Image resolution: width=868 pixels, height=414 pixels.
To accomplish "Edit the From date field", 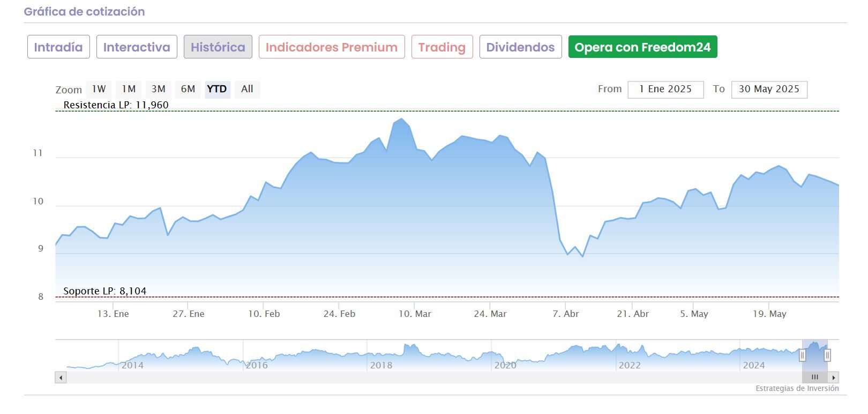I will [665, 90].
